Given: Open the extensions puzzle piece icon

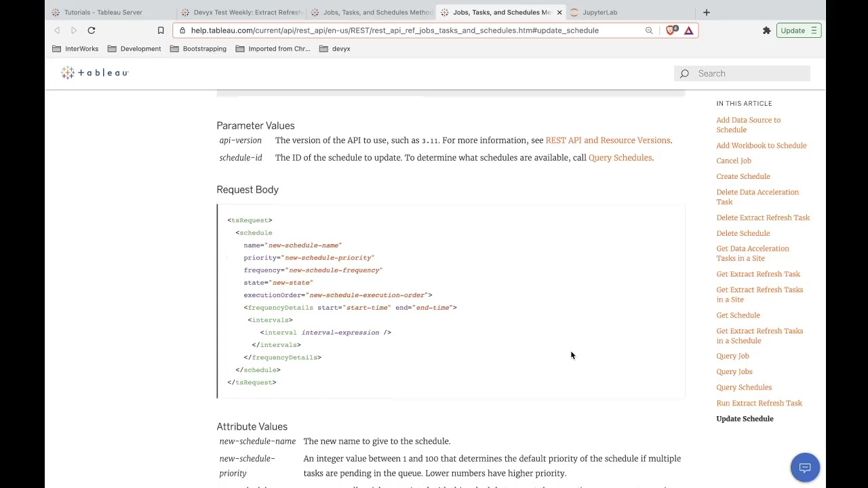Looking at the screenshot, I should pos(766,30).
